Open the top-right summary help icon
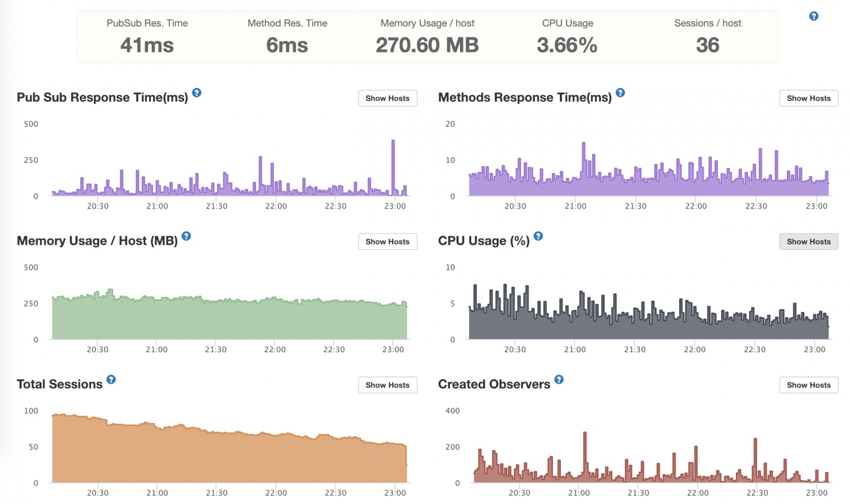Screen dimensions: 849x504 (813, 16)
